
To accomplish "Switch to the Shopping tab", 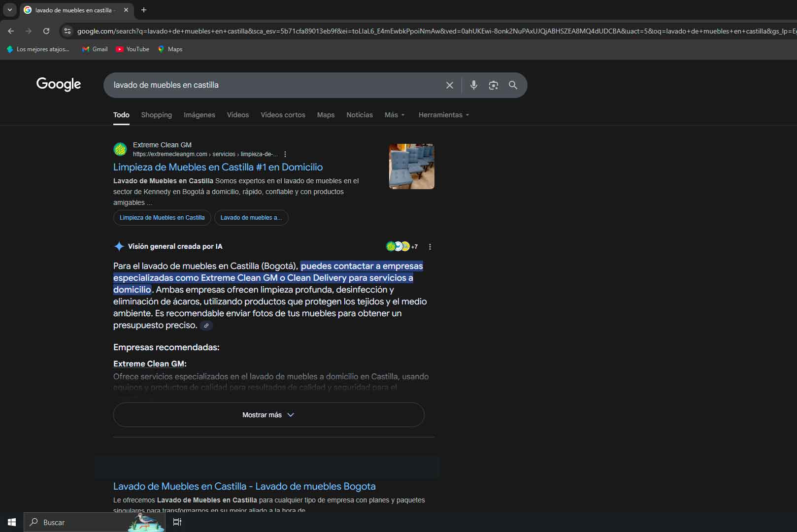I will (x=157, y=115).
